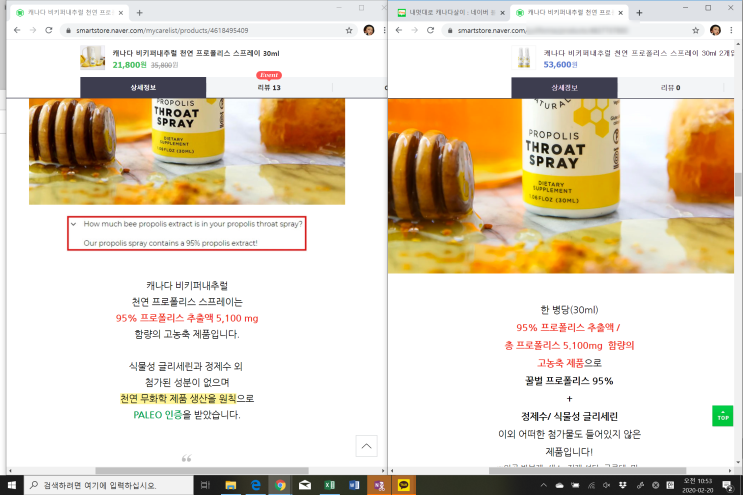The height and width of the screenshot is (495, 743).
Task: Click the Dropbox tray icon
Action: 623,485
